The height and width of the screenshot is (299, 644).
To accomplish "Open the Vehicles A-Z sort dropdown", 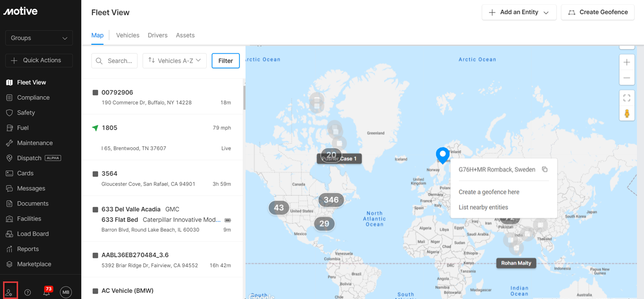I will click(x=175, y=61).
